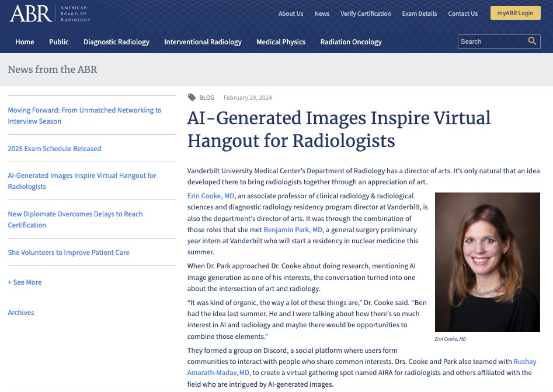Screen dimensions: 553x392
Task: Click the Erin Cooke, MD photo caption
Action: coord(450,339)
